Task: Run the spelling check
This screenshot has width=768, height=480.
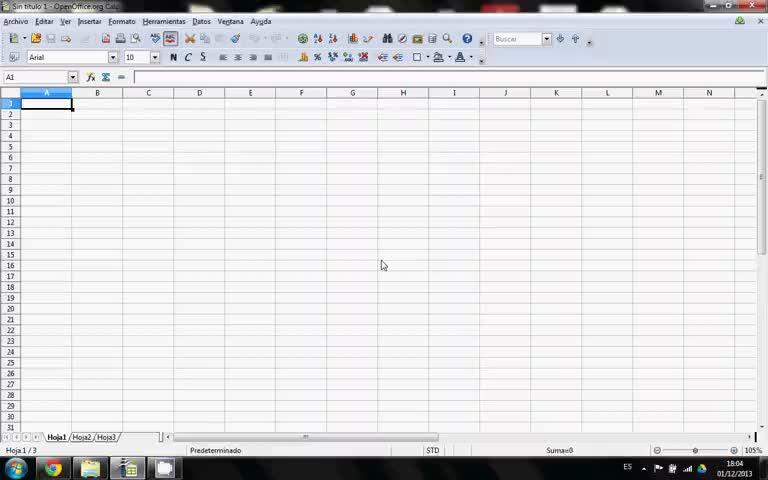Action: [x=155, y=38]
